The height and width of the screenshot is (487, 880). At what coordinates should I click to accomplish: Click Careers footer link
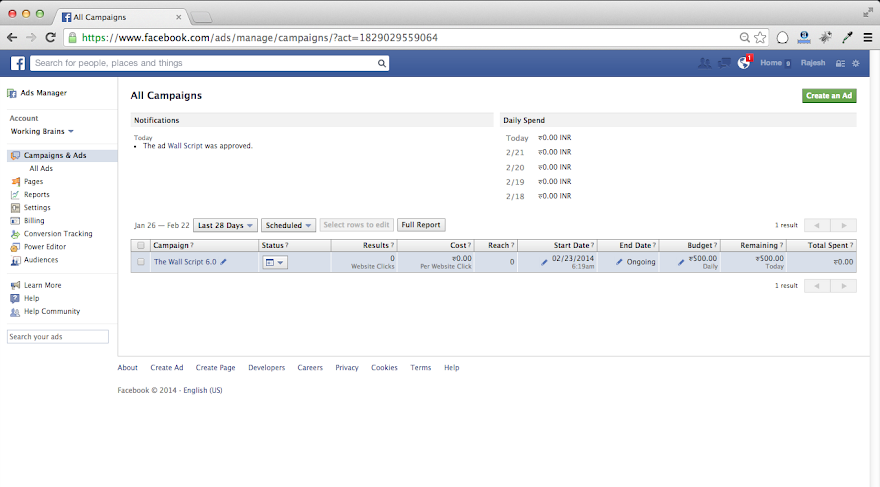(x=310, y=368)
